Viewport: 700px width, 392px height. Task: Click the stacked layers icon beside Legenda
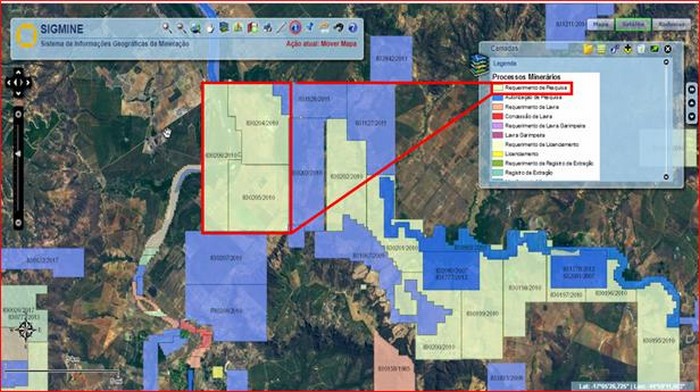pos(479,64)
